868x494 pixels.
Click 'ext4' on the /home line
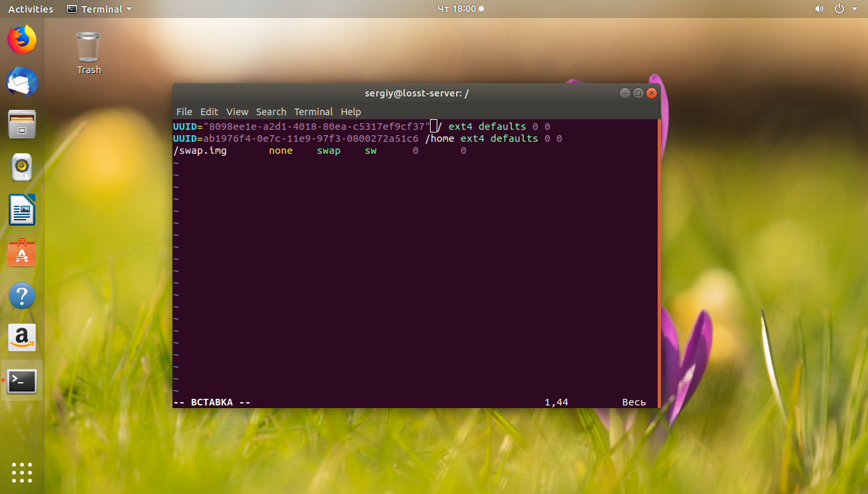[x=473, y=138]
